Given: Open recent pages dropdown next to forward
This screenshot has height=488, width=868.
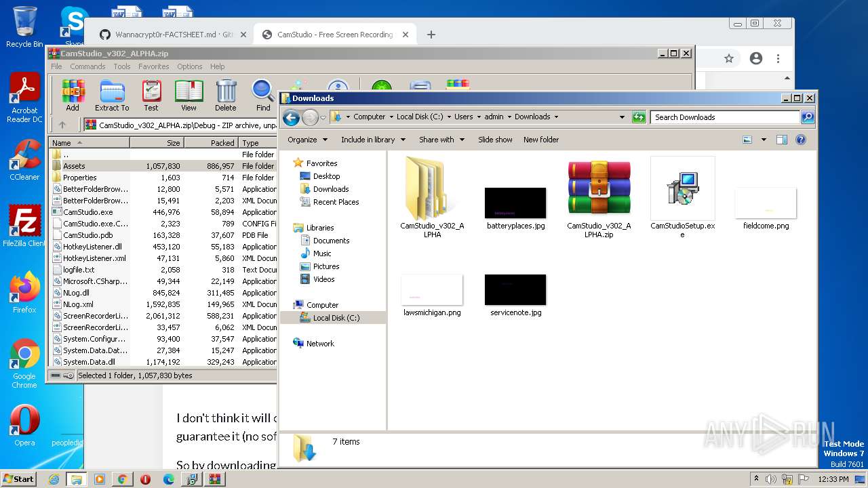Looking at the screenshot, I should tap(323, 117).
